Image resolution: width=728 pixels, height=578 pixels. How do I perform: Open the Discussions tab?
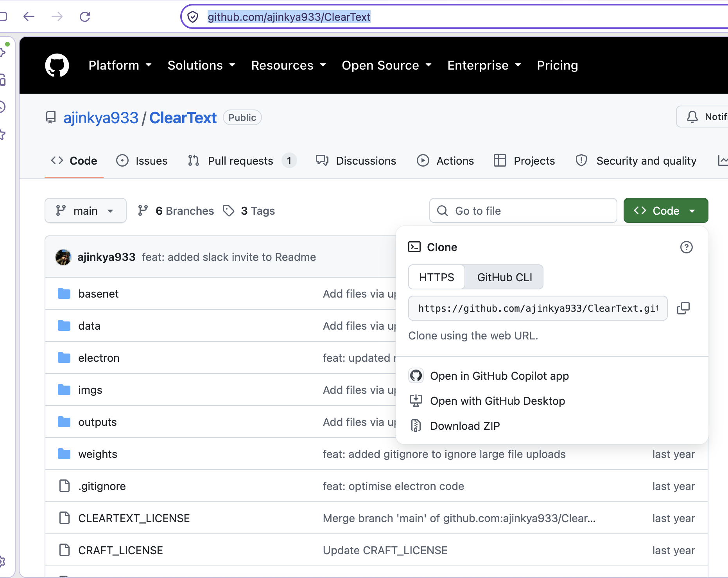pos(356,161)
